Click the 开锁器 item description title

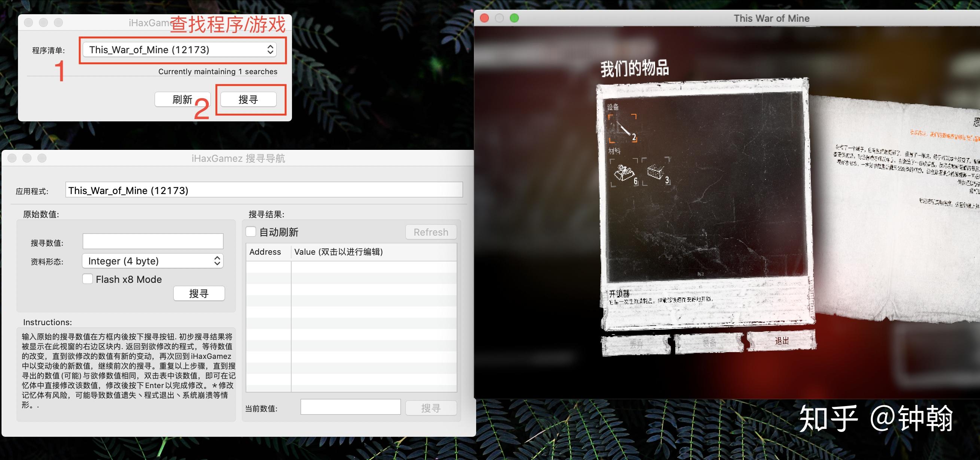click(620, 293)
